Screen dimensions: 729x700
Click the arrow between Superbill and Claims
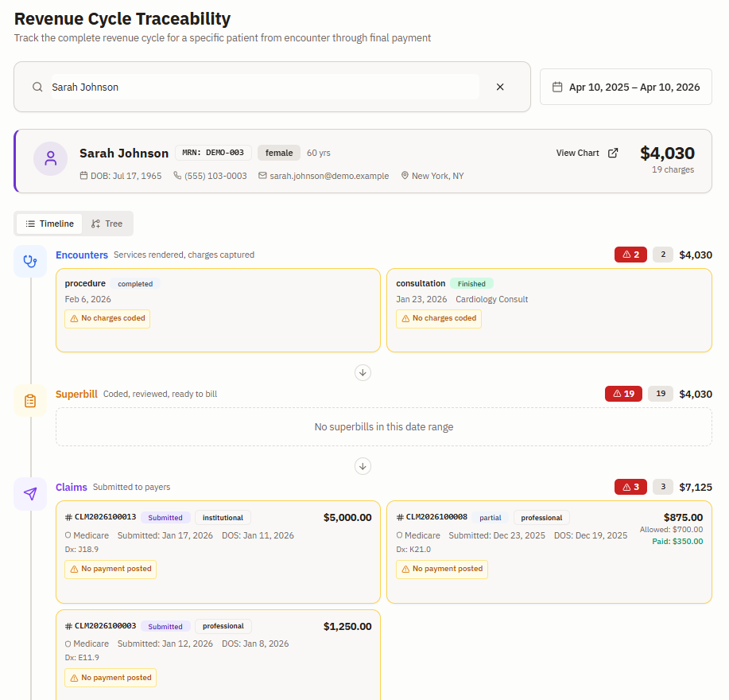(363, 466)
